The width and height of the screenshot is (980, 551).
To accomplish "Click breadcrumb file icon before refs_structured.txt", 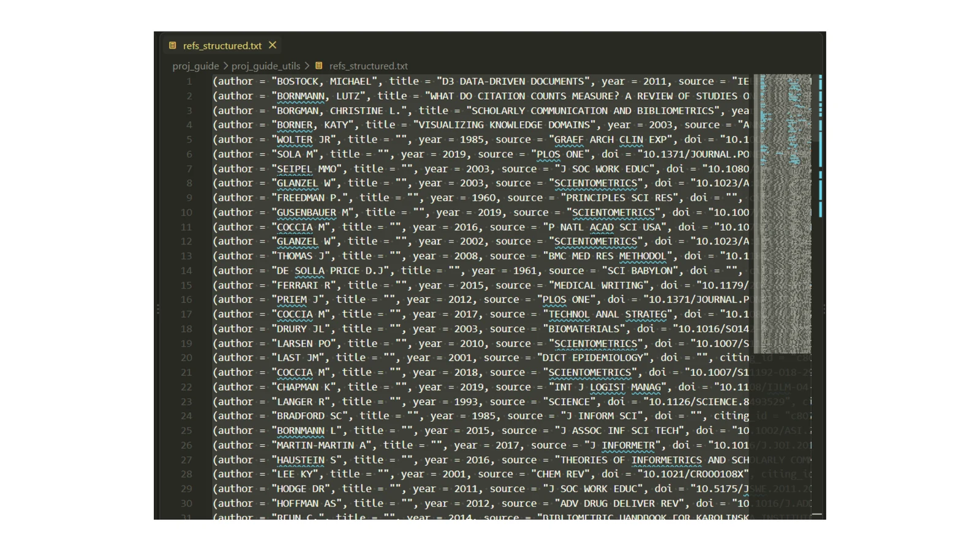I will point(318,66).
